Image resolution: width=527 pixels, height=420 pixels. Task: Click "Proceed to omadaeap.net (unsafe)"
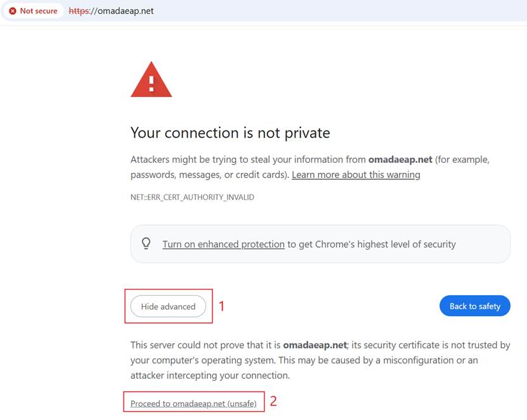point(193,402)
